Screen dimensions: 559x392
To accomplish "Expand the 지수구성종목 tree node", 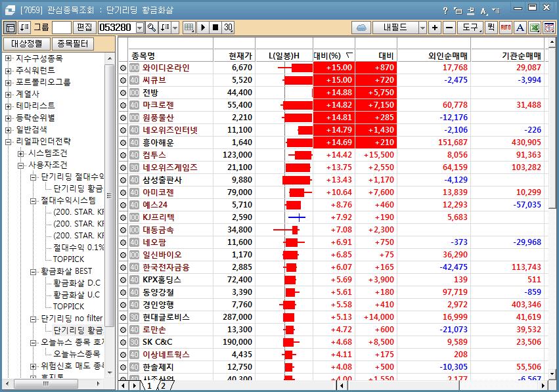I will [x=8, y=58].
